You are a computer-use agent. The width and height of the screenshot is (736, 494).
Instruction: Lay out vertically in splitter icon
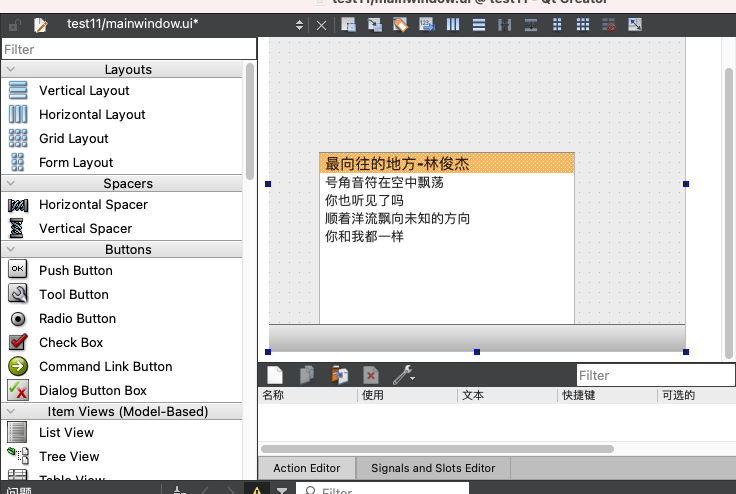pyautogui.click(x=531, y=24)
